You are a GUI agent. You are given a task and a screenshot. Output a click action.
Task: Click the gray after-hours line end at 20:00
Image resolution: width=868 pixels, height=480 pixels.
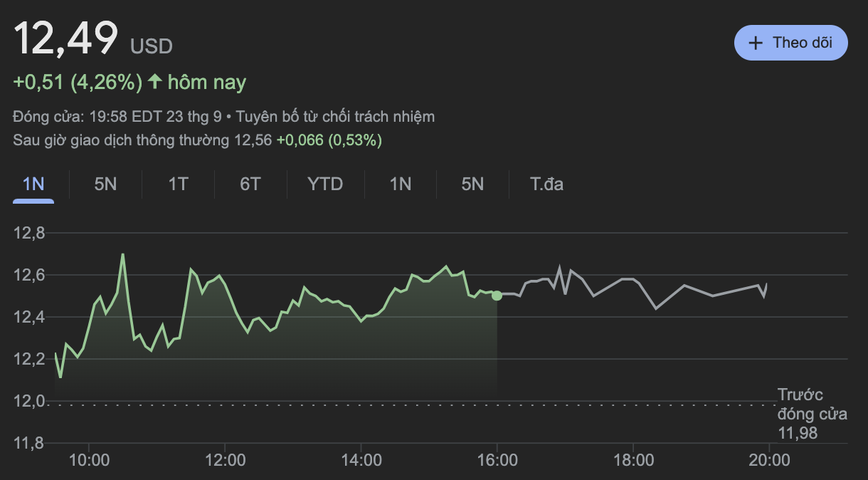click(x=766, y=285)
